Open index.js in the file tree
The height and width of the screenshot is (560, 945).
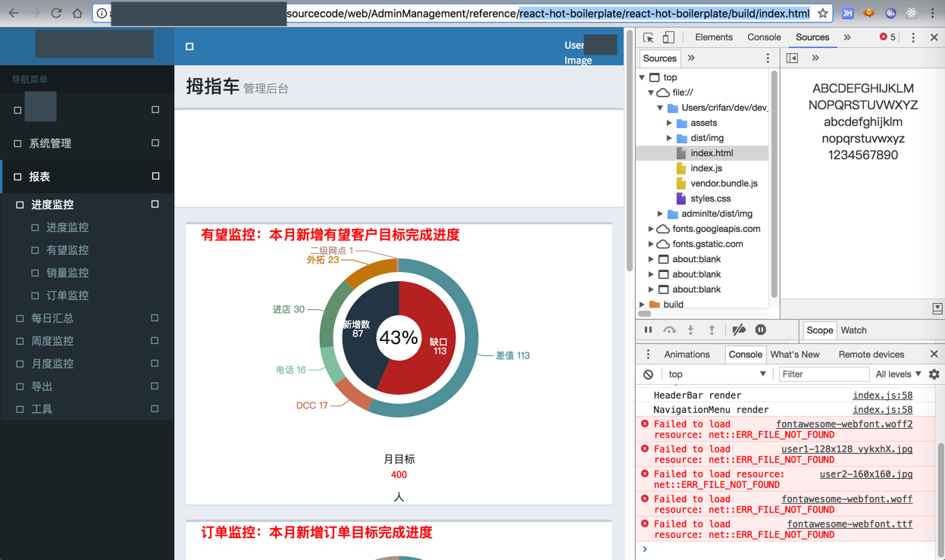click(706, 168)
